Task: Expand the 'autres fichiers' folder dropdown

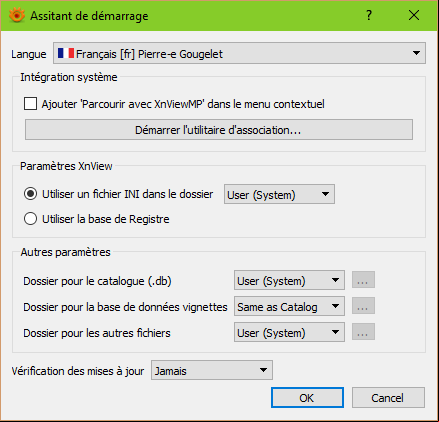Action: (289, 332)
